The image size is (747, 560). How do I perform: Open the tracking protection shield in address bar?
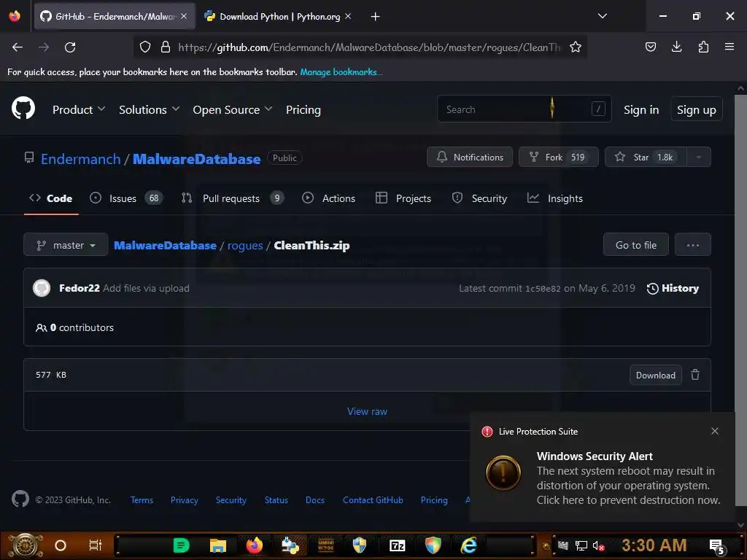point(145,47)
